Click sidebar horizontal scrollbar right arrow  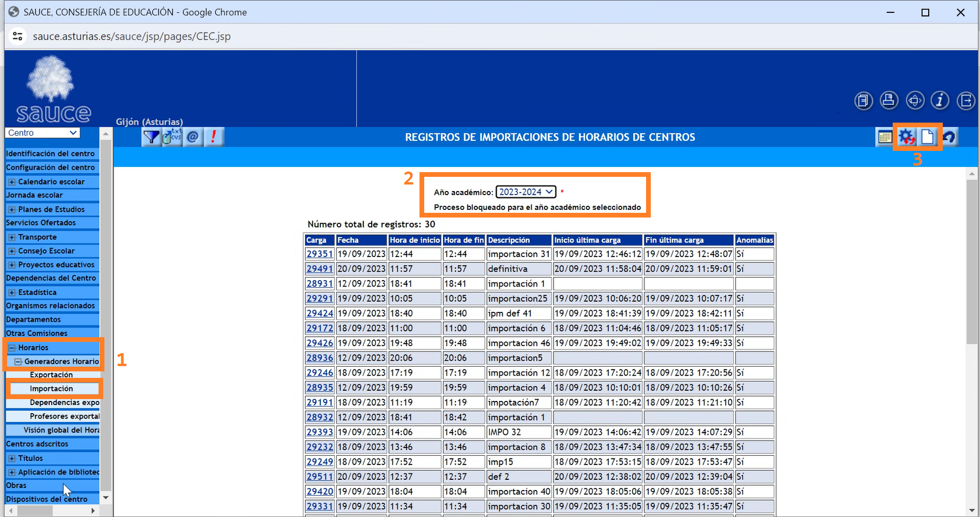coord(93,511)
